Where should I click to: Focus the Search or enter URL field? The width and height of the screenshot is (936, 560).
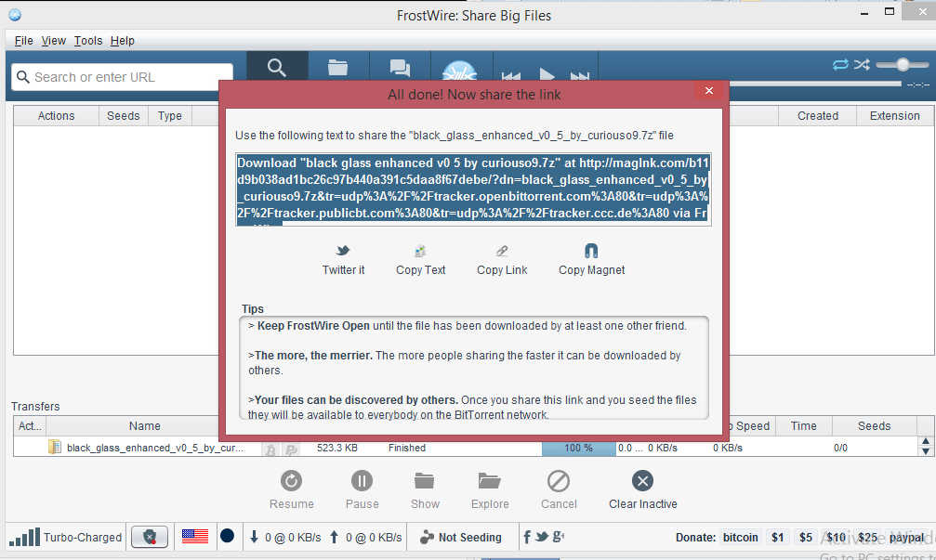coord(123,77)
